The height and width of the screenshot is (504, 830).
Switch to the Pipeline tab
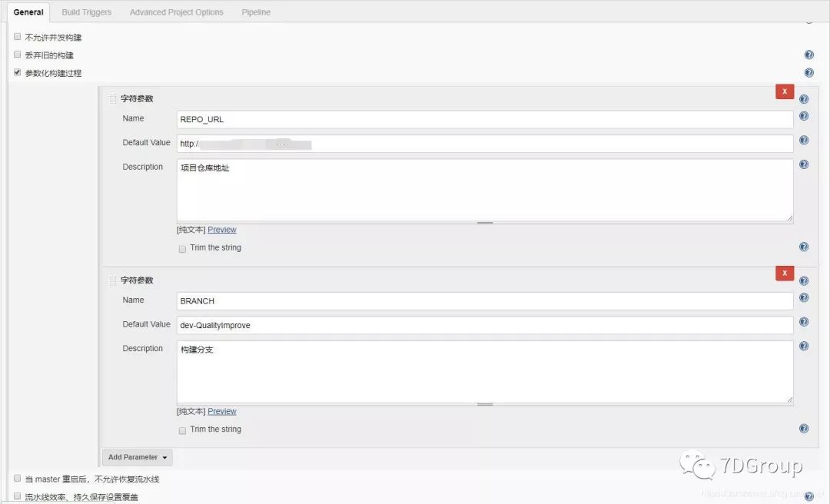coord(256,12)
